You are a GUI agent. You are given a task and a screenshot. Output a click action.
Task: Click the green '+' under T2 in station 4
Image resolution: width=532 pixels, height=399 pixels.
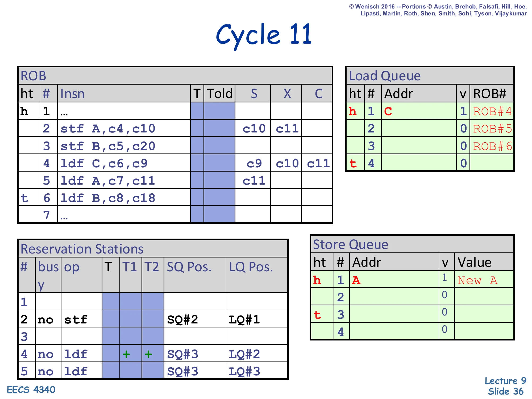coord(148,354)
